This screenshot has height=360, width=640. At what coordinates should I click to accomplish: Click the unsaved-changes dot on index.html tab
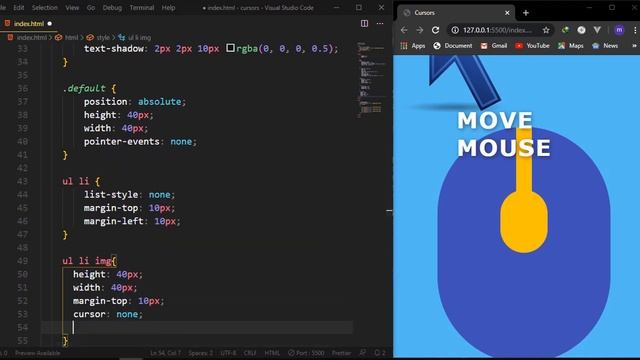(50, 24)
